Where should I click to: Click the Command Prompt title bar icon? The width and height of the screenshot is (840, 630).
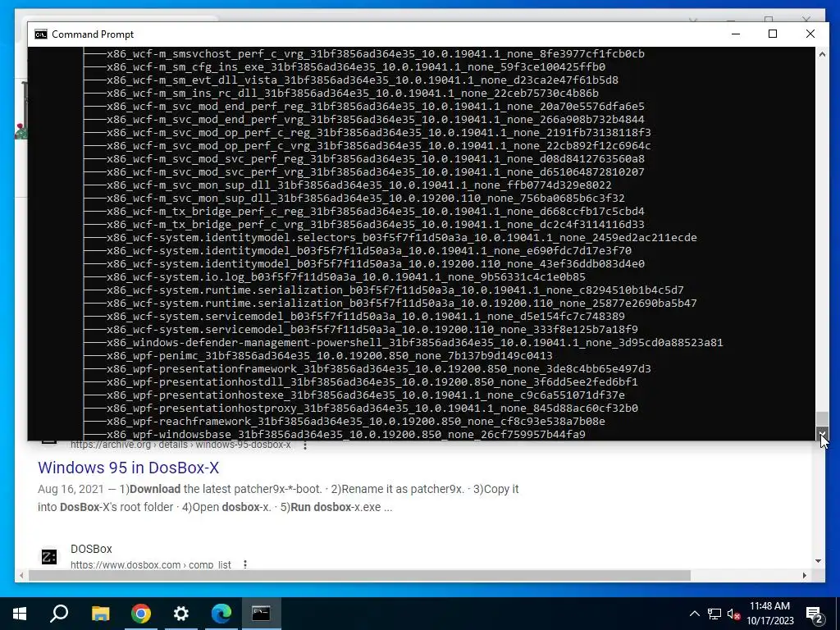tap(41, 34)
